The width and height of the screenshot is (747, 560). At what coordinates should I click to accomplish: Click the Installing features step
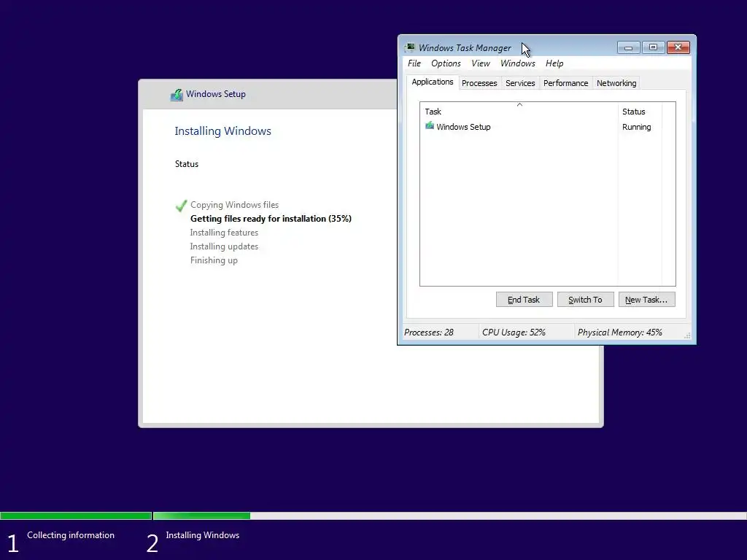[224, 233]
